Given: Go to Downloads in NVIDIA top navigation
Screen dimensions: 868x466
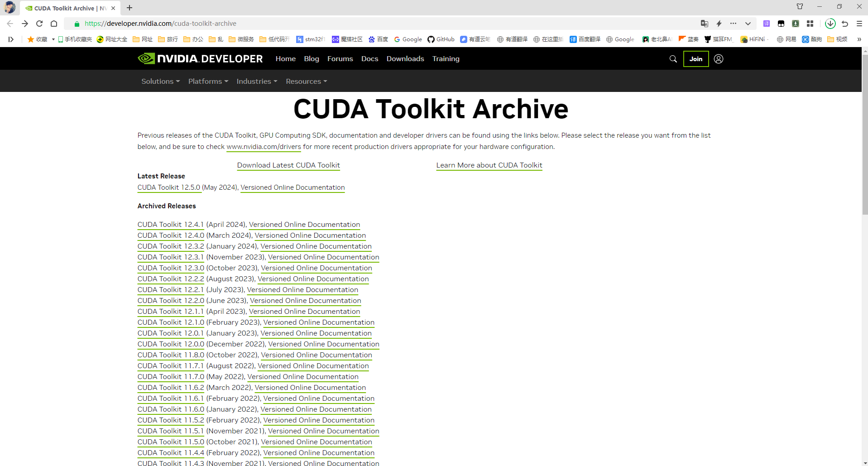Looking at the screenshot, I should [x=405, y=59].
